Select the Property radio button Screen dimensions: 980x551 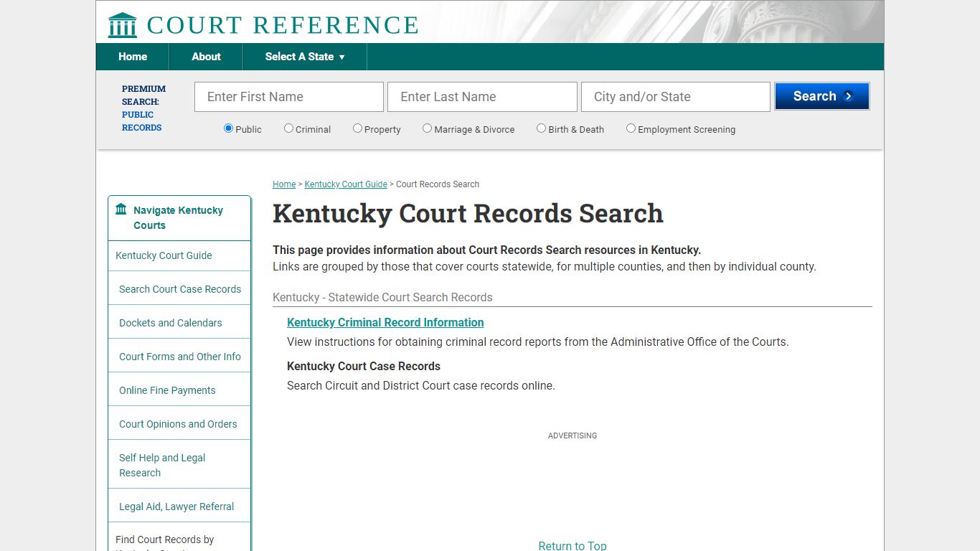(x=357, y=128)
